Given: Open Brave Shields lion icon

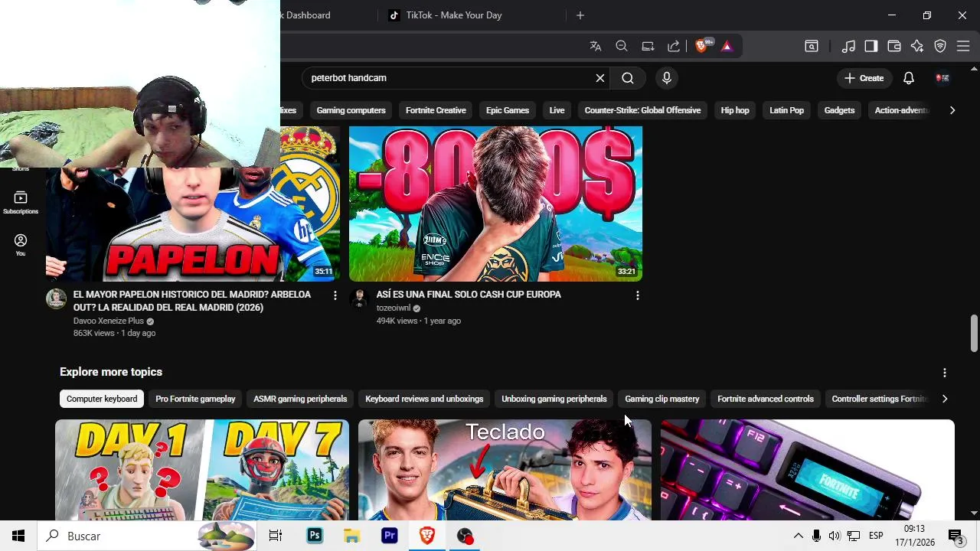Looking at the screenshot, I should [x=701, y=47].
